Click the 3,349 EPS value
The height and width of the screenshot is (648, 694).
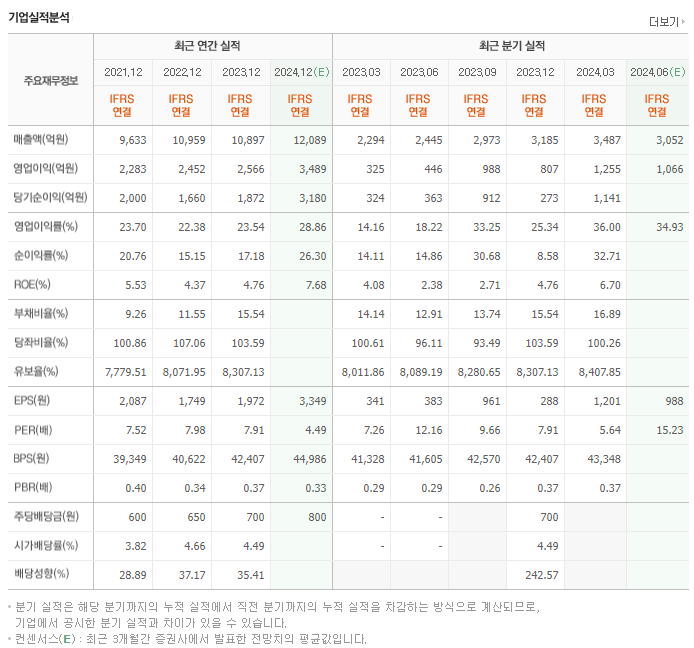313,401
